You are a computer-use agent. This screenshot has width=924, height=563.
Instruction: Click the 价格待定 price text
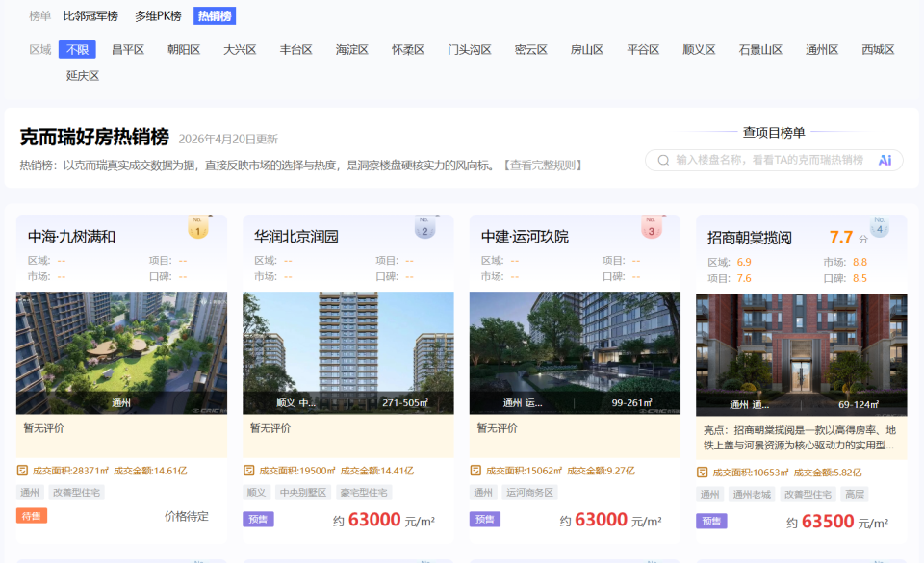pyautogui.click(x=186, y=516)
